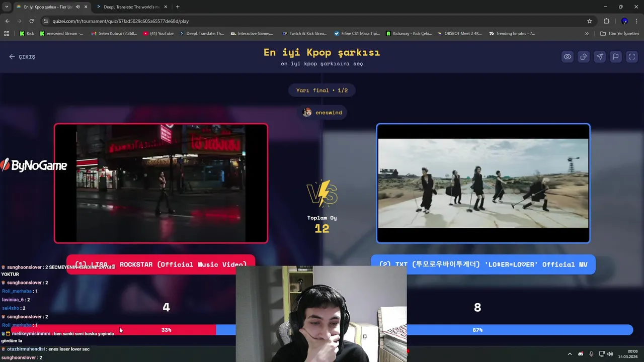644x362 pixels.
Task: Click the address bar URL
Action: [x=121, y=21]
